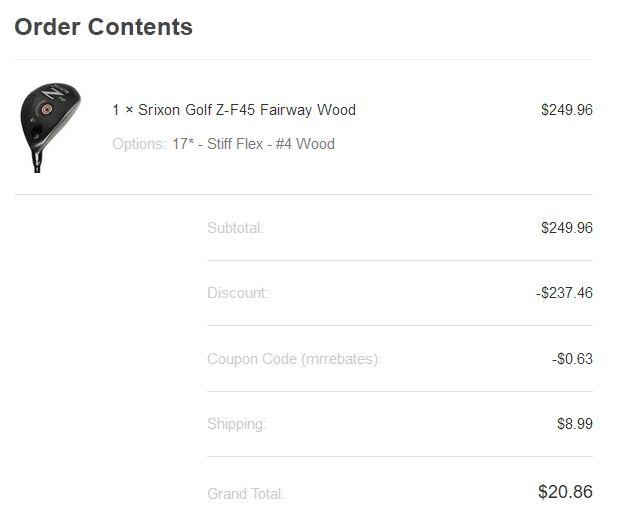Viewport: 626px width, 517px height.
Task: Click the Subtotal label
Action: 235,228
